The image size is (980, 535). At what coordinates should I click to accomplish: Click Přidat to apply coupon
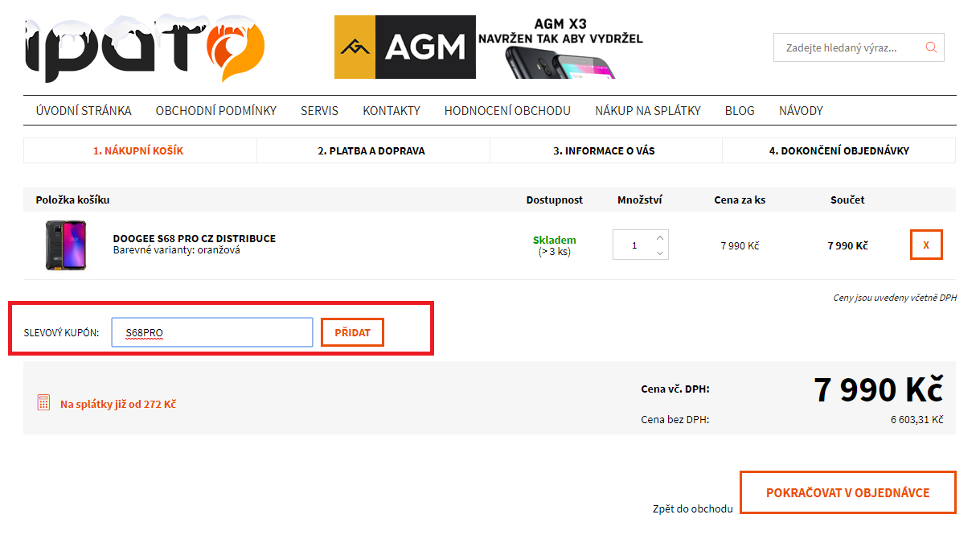[x=352, y=332]
